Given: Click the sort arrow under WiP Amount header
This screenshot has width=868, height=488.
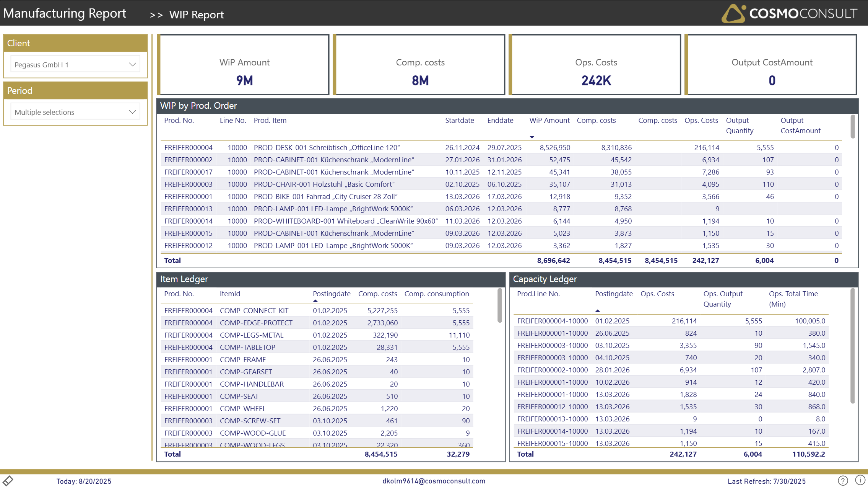Looking at the screenshot, I should [x=532, y=136].
